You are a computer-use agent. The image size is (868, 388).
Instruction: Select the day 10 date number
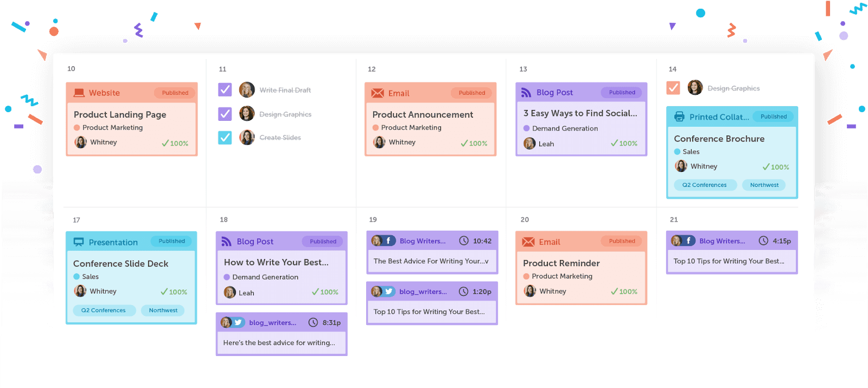(71, 69)
